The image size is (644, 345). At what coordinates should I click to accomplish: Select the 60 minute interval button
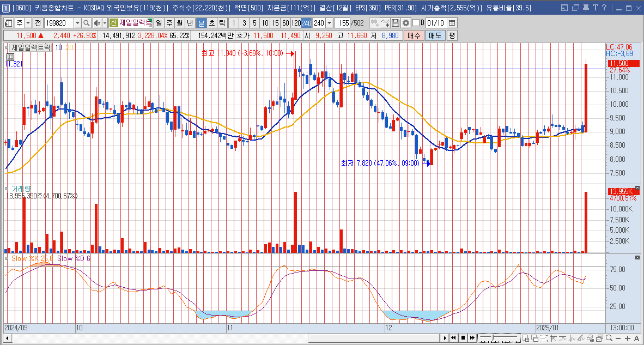tap(285, 23)
